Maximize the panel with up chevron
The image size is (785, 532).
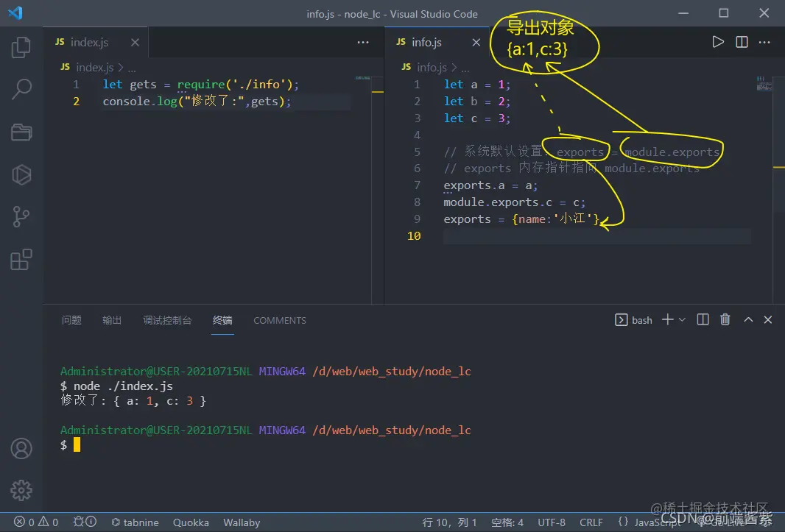click(x=748, y=319)
